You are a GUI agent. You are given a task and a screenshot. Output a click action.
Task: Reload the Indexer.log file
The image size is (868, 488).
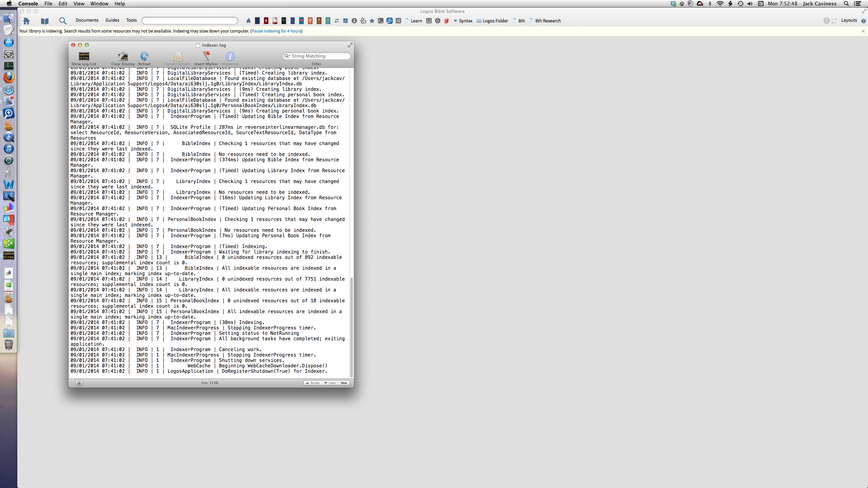point(144,58)
